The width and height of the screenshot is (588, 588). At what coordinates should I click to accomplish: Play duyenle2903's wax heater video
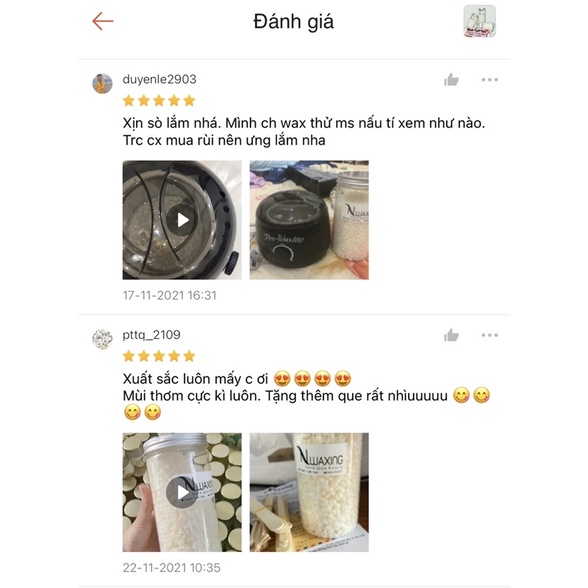pyautogui.click(x=182, y=220)
